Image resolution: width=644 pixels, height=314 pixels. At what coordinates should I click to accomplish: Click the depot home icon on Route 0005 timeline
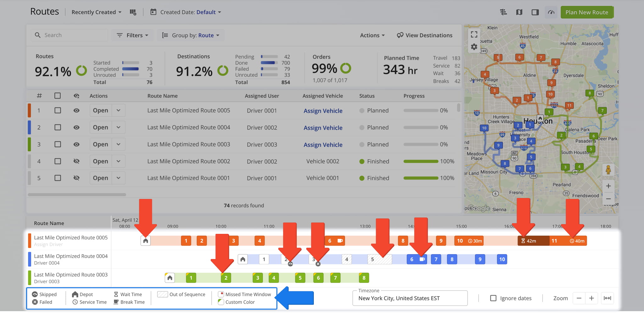tap(146, 240)
